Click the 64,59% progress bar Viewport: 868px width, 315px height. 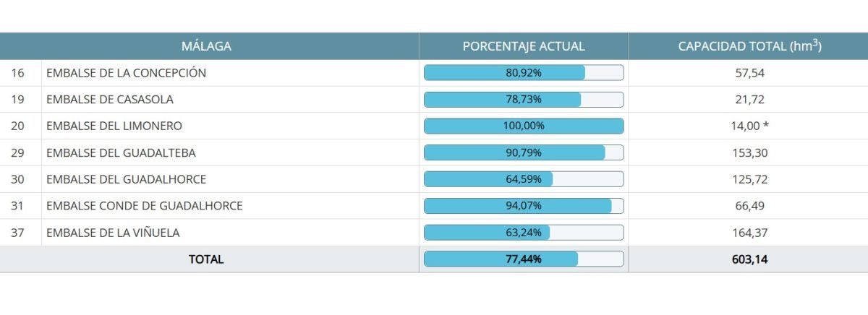(524, 179)
